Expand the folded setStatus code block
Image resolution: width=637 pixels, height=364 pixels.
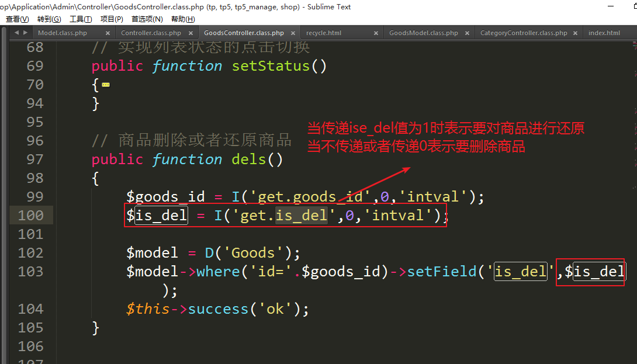coord(106,85)
